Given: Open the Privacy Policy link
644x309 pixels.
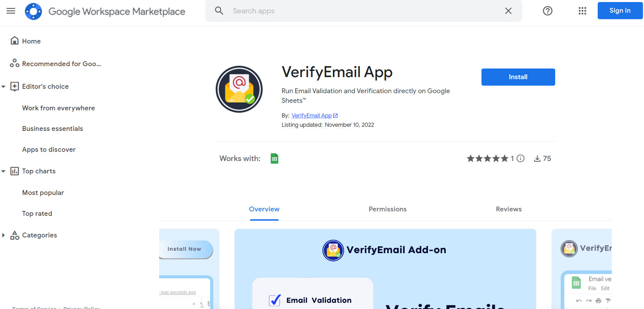Looking at the screenshot, I should [x=82, y=308].
